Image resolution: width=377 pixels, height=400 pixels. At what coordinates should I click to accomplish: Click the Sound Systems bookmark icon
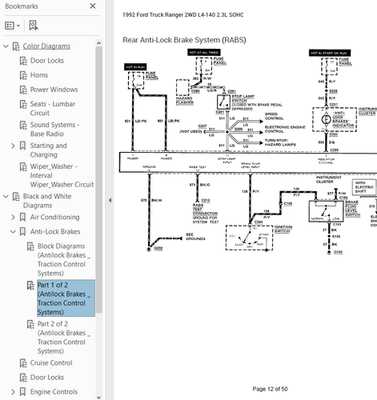(23, 125)
